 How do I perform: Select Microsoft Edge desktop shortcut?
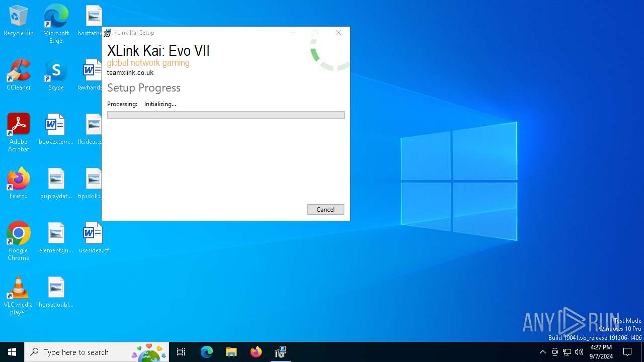[x=56, y=24]
